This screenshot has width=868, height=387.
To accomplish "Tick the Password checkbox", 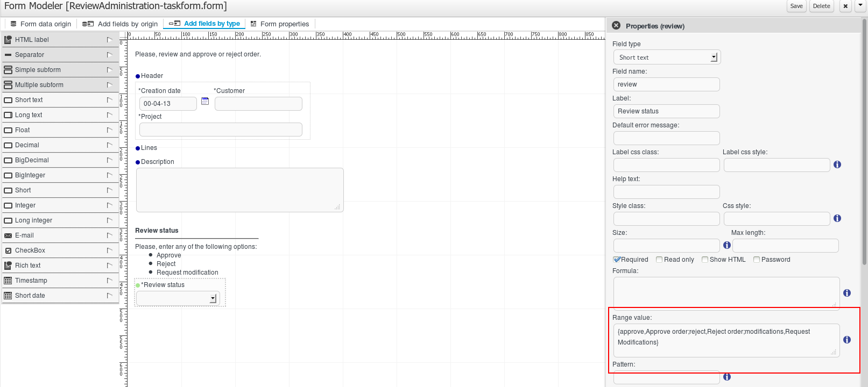I will (x=757, y=260).
